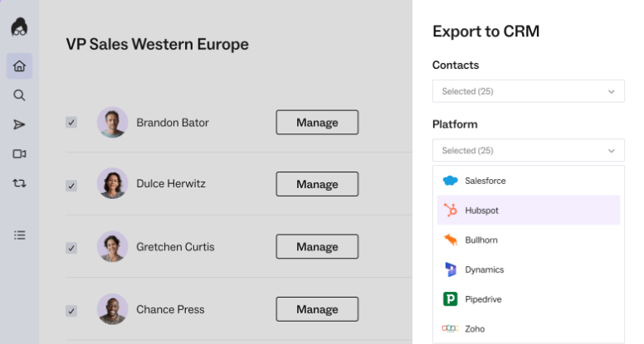Click the sync arrows sidebar icon

tap(19, 182)
